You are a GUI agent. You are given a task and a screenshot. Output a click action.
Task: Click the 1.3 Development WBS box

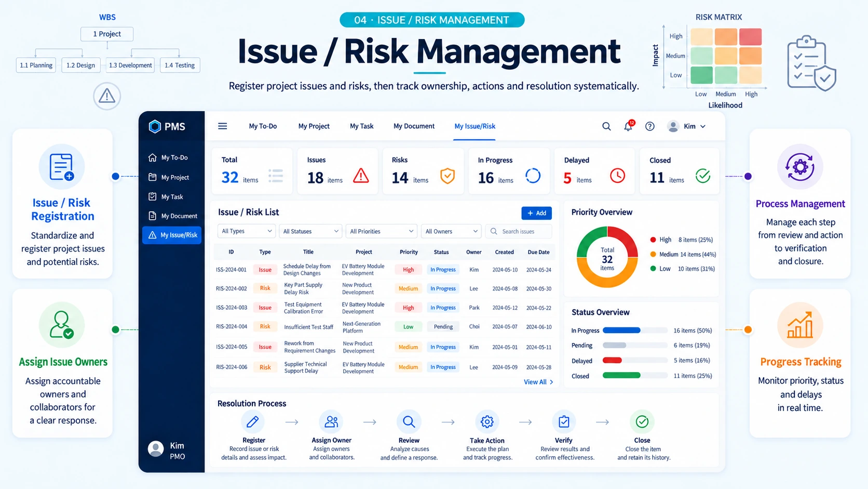pos(131,65)
